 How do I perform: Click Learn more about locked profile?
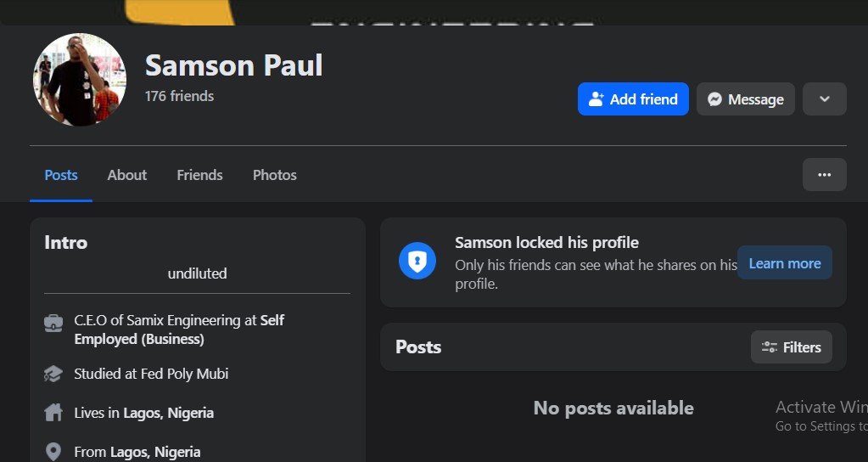784,263
